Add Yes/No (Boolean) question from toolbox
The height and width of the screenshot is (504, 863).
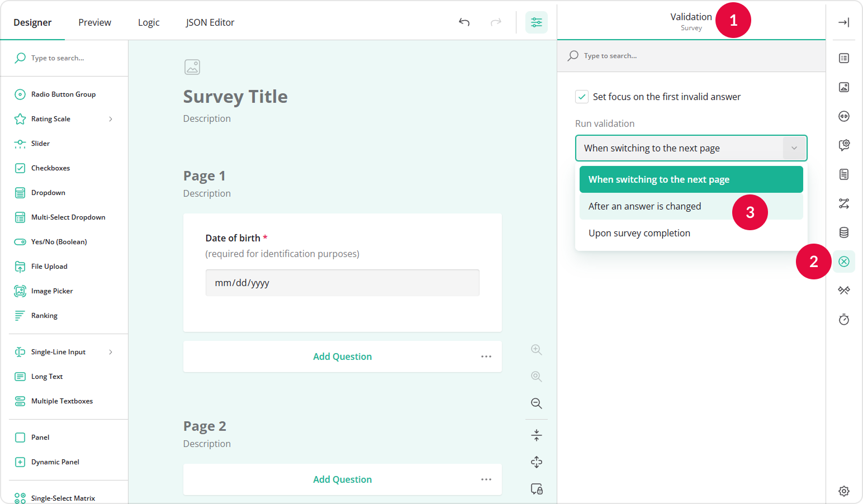pyautogui.click(x=59, y=242)
